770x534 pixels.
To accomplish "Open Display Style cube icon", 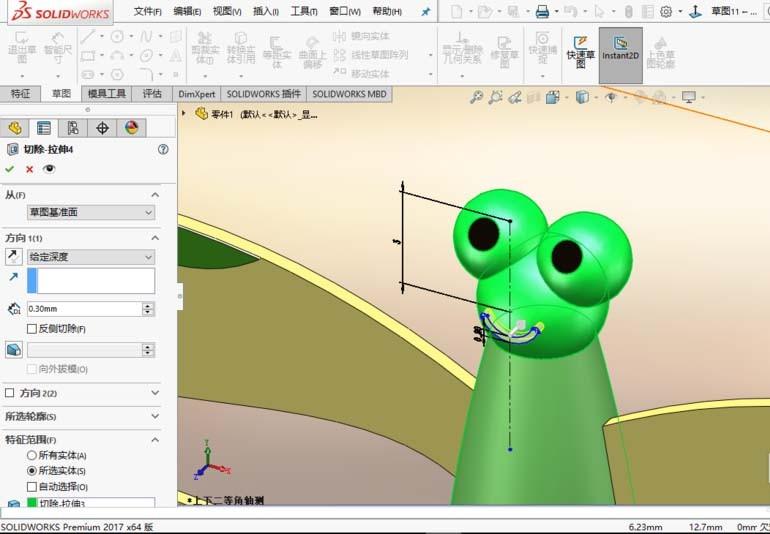I will pyautogui.click(x=582, y=97).
